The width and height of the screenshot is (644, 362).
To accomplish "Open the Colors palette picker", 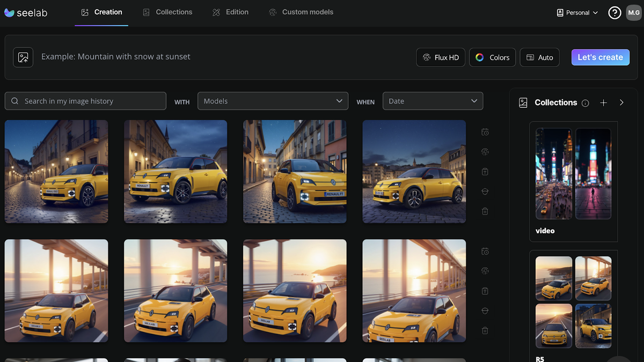I will coord(492,57).
